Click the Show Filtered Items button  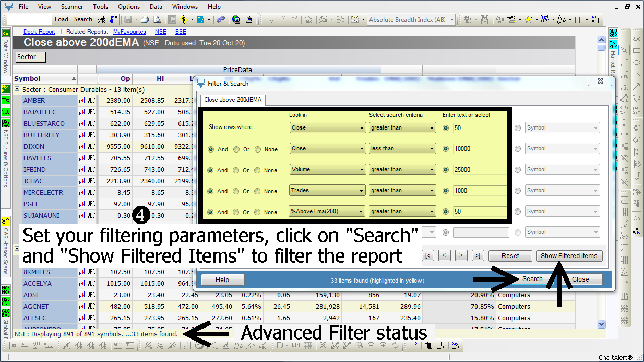569,256
